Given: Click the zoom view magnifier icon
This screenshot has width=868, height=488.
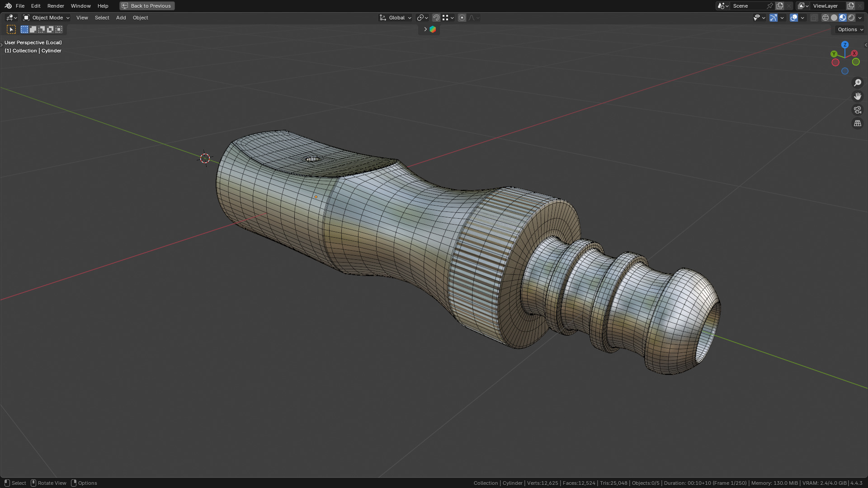Looking at the screenshot, I should (857, 83).
